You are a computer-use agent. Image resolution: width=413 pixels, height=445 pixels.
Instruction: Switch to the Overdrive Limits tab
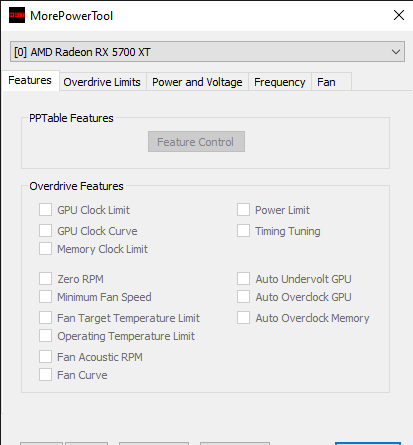click(x=102, y=82)
